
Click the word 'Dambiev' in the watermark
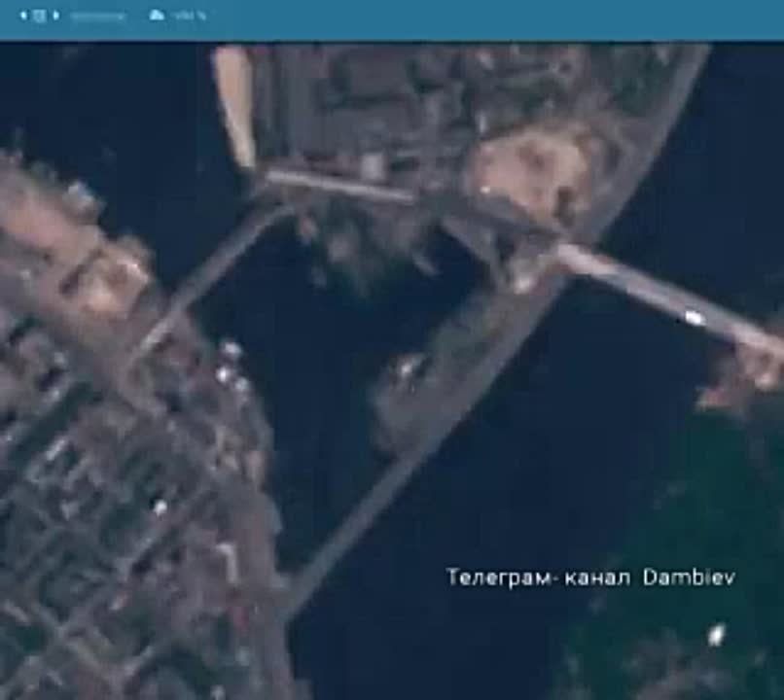pyautogui.click(x=689, y=577)
